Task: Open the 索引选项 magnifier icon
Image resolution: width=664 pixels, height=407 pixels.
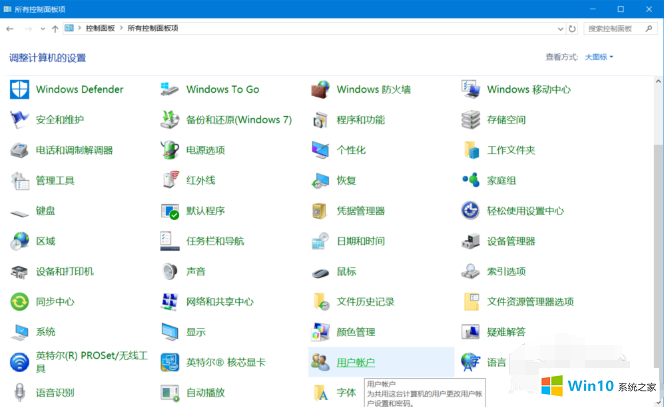Action: 470,271
